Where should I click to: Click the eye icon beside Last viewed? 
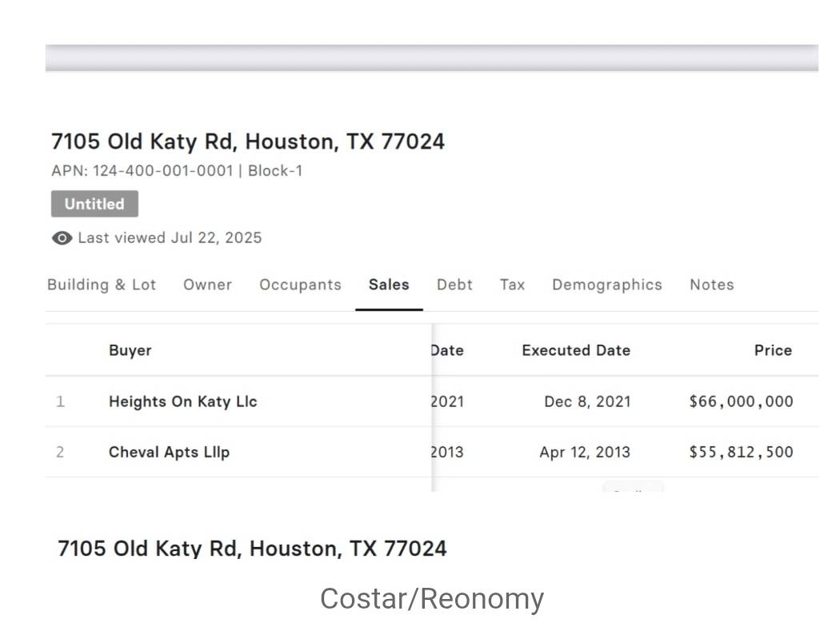click(x=62, y=238)
